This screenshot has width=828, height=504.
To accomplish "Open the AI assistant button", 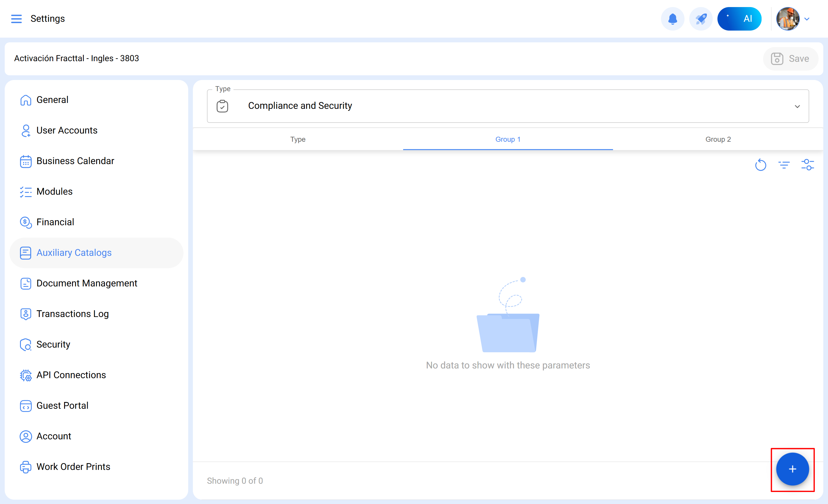I will (739, 19).
